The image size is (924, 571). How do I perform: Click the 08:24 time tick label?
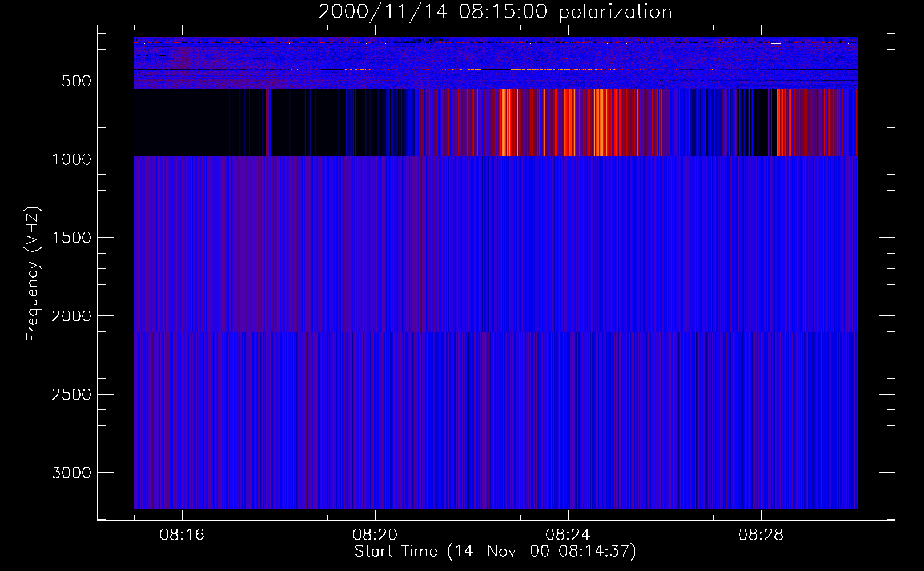568,535
